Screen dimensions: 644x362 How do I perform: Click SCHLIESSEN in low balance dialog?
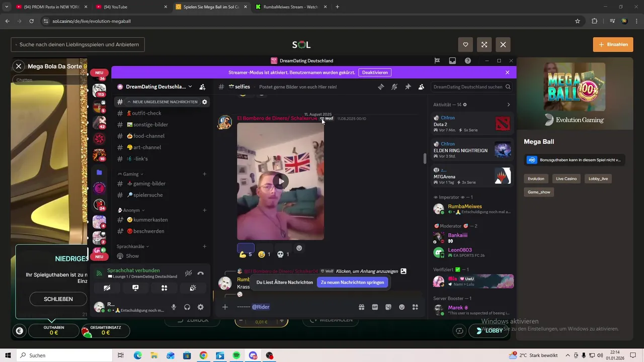click(58, 299)
